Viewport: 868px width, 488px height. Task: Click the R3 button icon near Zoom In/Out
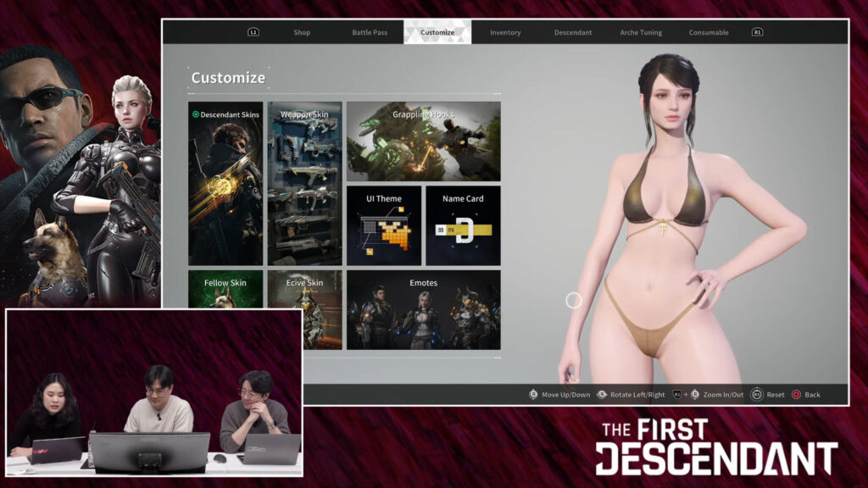[x=756, y=395]
